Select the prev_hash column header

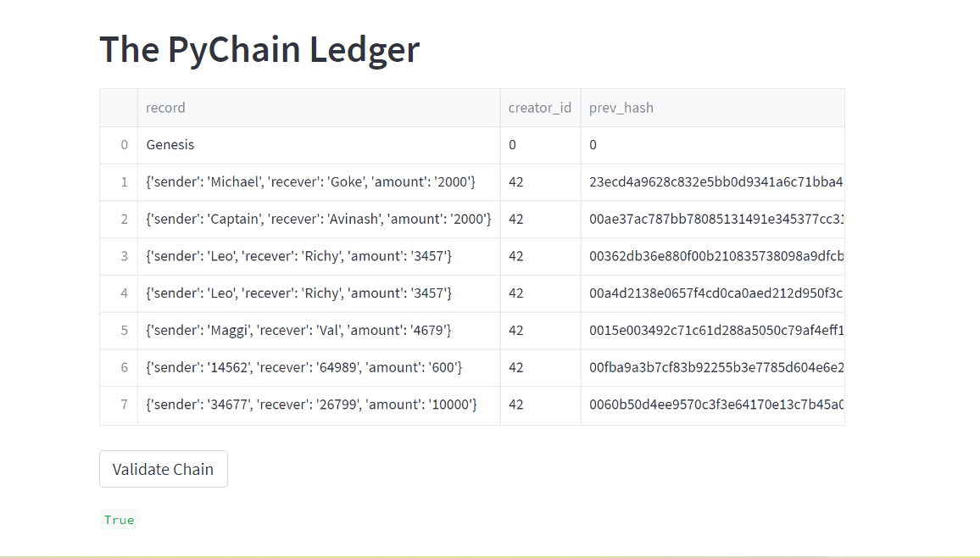(x=621, y=107)
